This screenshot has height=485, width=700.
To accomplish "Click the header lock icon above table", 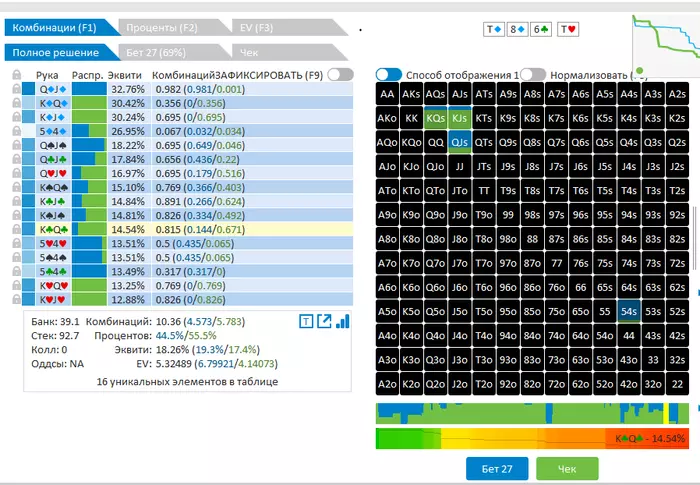I will click(16, 75).
